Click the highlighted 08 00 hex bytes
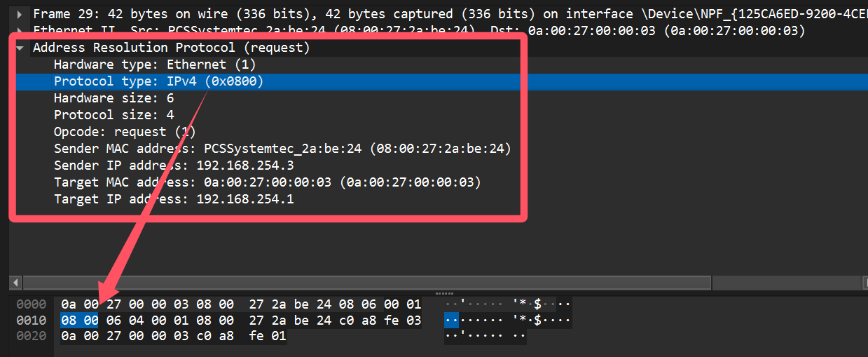The width and height of the screenshot is (868, 357). click(78, 321)
